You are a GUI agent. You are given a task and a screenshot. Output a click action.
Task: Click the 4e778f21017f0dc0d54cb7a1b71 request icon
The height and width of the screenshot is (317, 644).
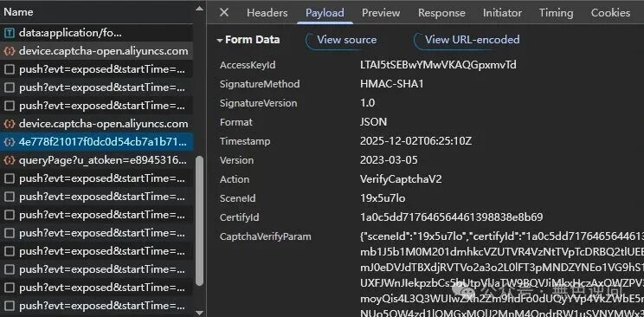coord(9,142)
